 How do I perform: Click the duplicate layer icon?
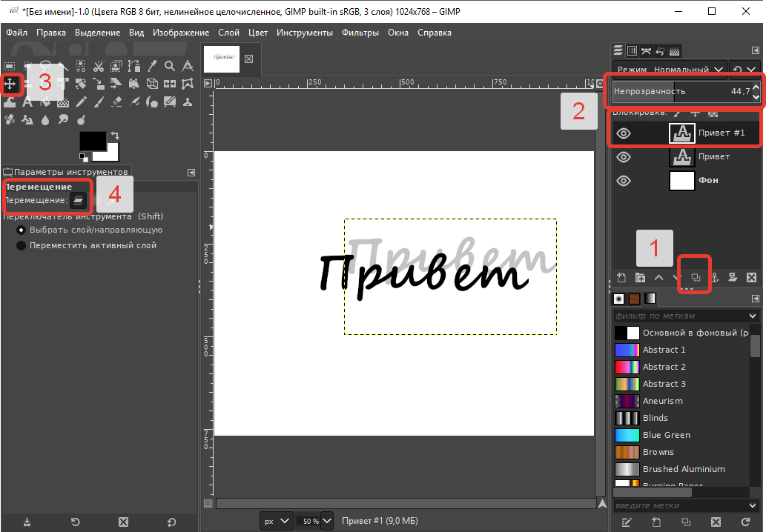coord(696,278)
